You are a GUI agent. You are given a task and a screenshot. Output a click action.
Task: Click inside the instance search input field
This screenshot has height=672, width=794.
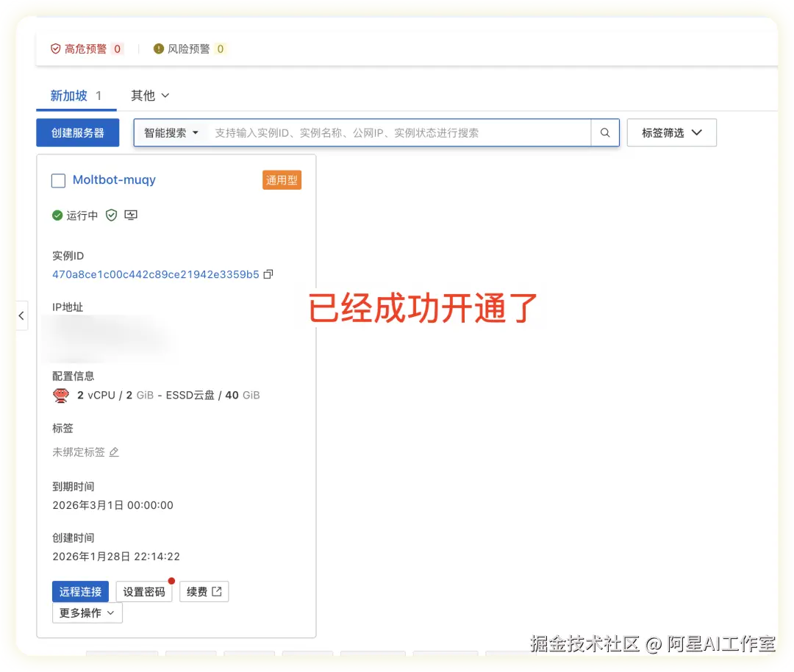368,132
